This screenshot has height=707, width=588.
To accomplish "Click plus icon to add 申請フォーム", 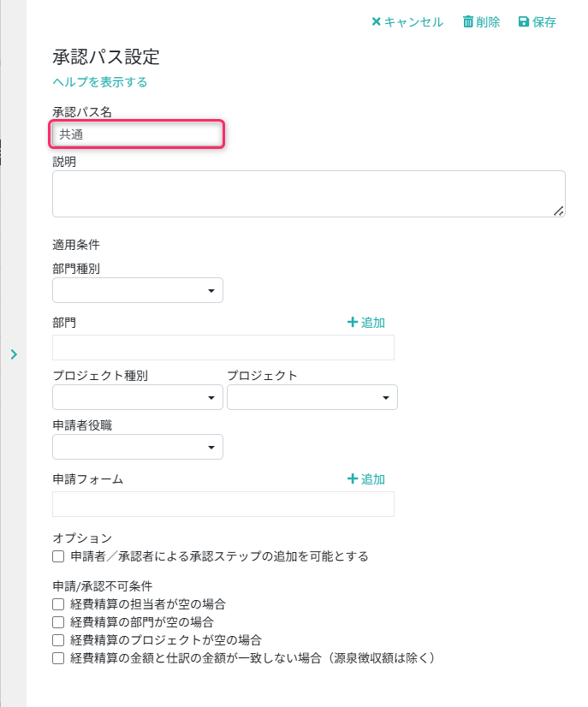I will click(352, 479).
